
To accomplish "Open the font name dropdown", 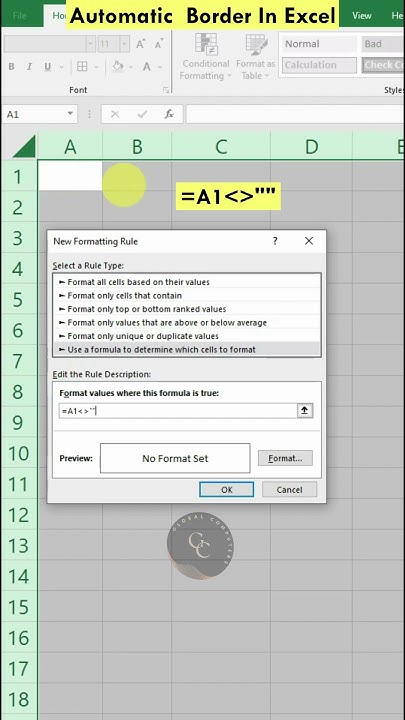I will coord(91,44).
